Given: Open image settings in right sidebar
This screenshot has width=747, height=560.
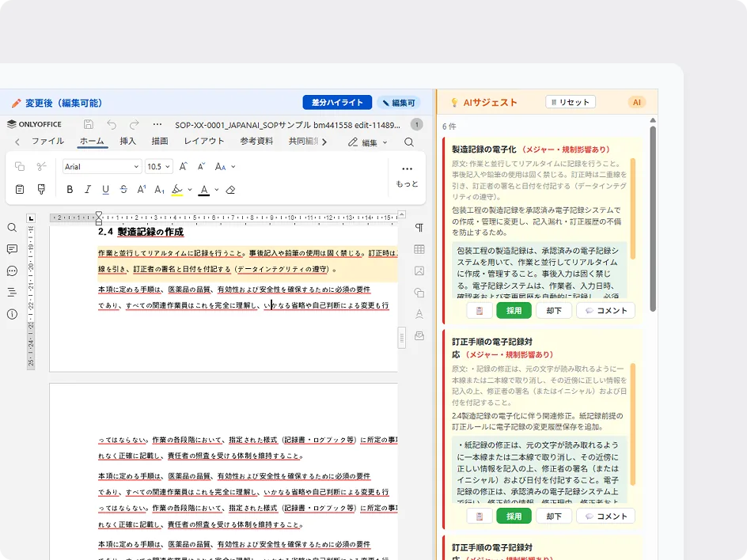Looking at the screenshot, I should [419, 271].
